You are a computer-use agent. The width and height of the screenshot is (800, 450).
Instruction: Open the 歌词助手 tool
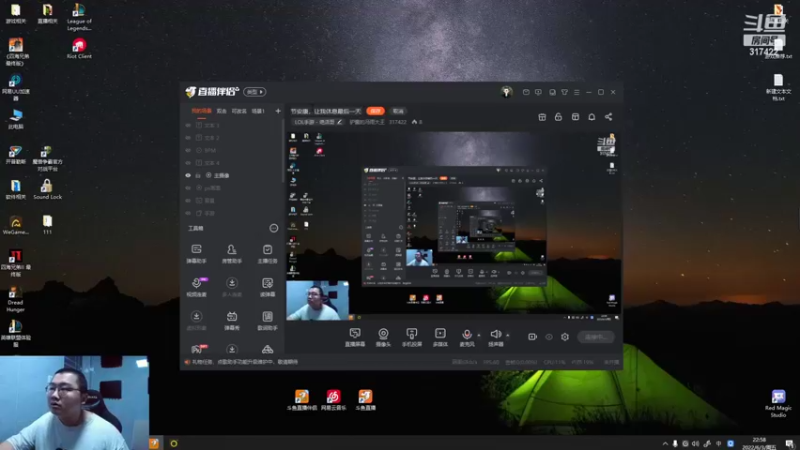coord(267,320)
